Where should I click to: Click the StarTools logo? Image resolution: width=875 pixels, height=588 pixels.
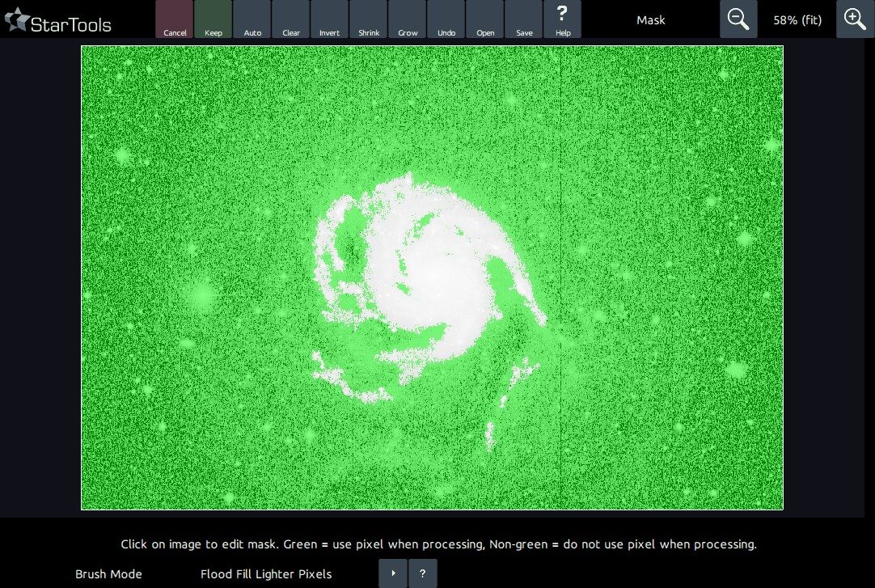[58, 21]
